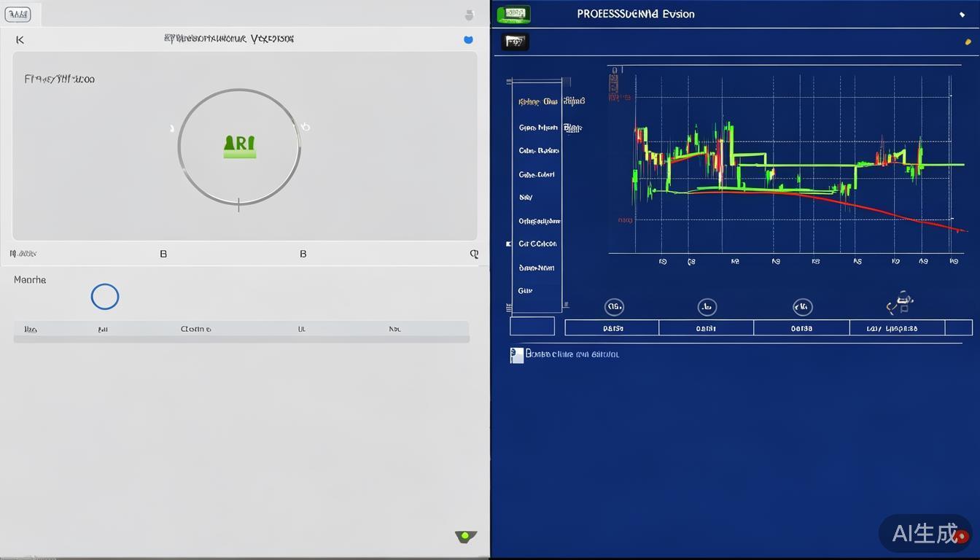Viewport: 980px width, 560px height.
Task: Expand the first item in the chart side list
Action: click(538, 102)
